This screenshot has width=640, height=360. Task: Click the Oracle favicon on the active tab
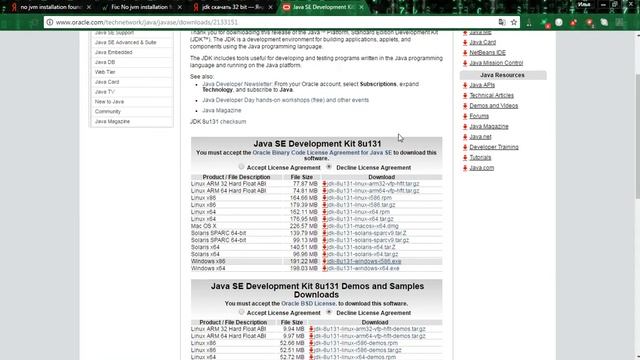[287, 7]
